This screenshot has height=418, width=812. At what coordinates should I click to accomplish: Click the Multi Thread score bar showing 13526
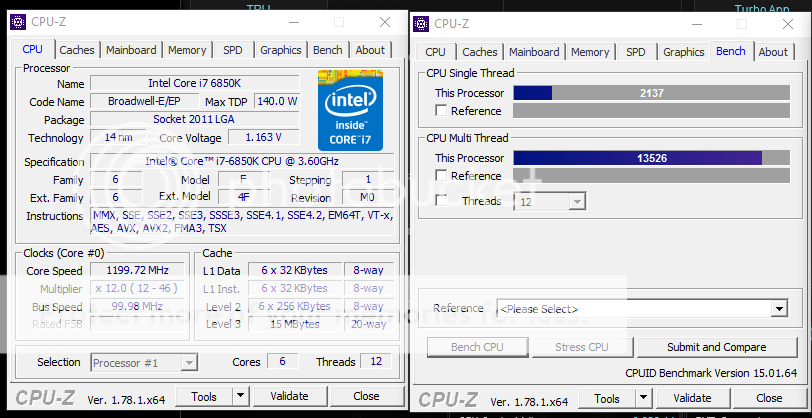(x=637, y=157)
